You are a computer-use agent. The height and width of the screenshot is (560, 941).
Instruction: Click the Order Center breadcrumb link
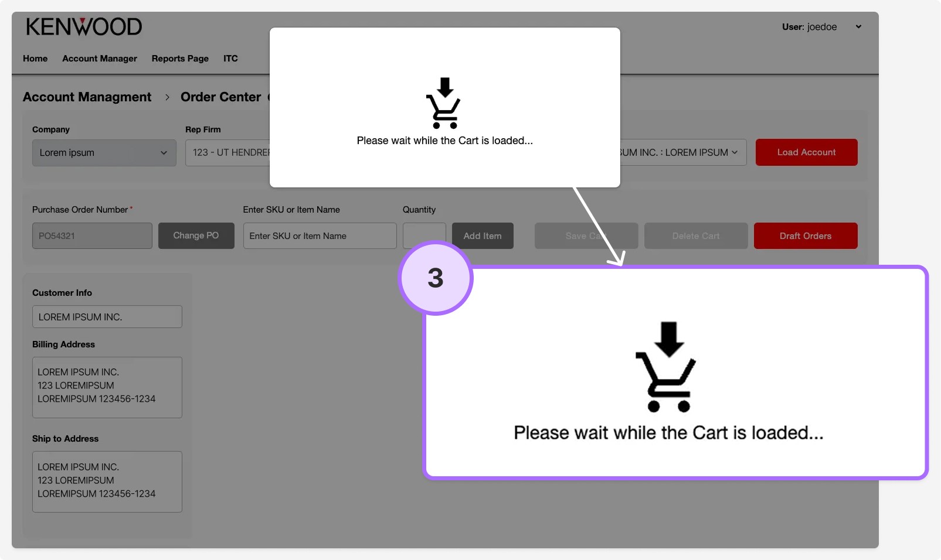(x=220, y=97)
